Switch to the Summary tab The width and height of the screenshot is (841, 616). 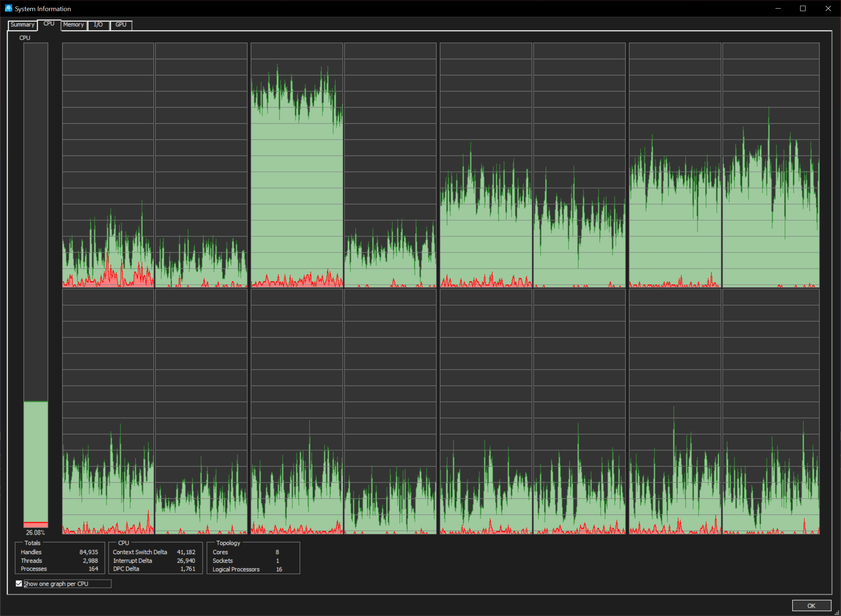22,25
